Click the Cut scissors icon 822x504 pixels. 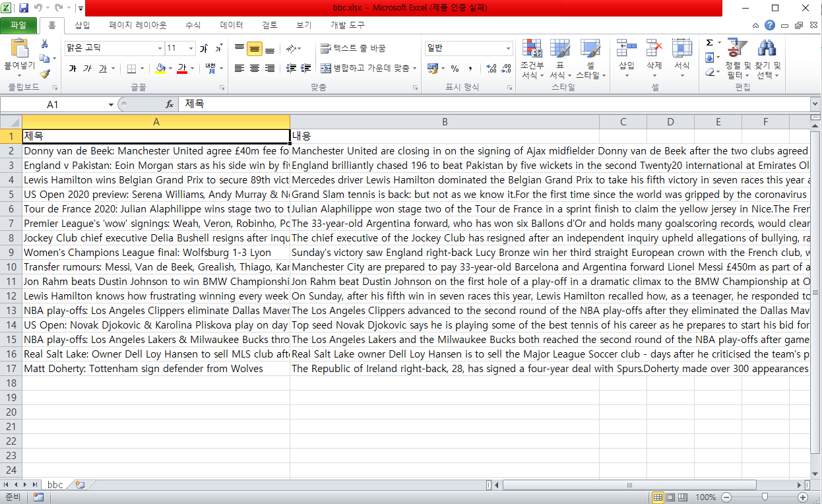[45, 44]
